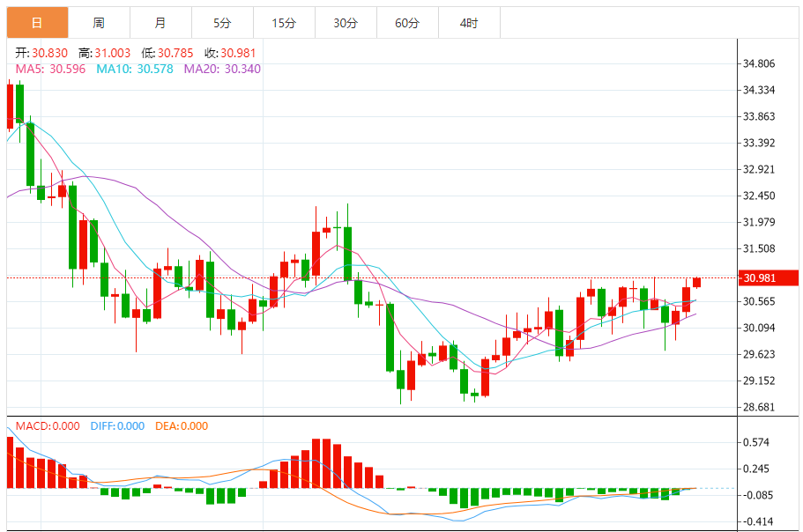Click the -0.085 MACD axis label
This screenshot has height=532, width=803.
pos(756,495)
